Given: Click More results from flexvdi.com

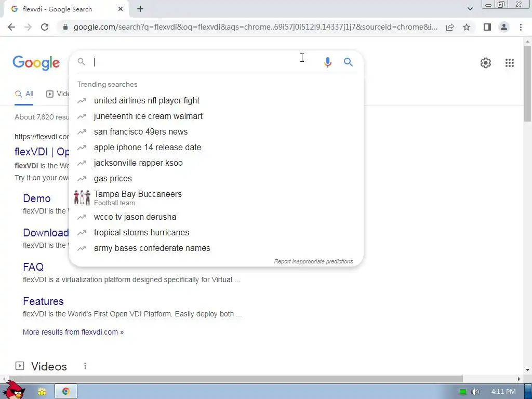Looking at the screenshot, I should click(73, 332).
